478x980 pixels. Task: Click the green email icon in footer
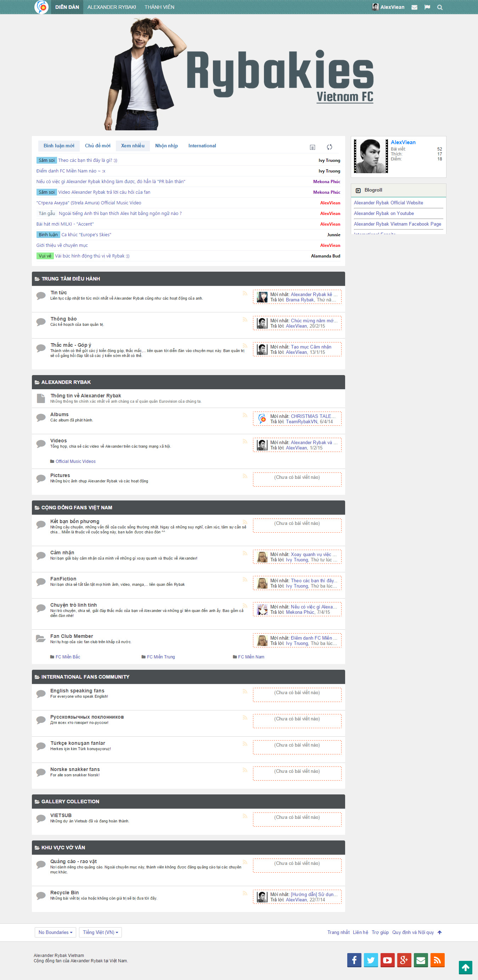click(x=421, y=960)
